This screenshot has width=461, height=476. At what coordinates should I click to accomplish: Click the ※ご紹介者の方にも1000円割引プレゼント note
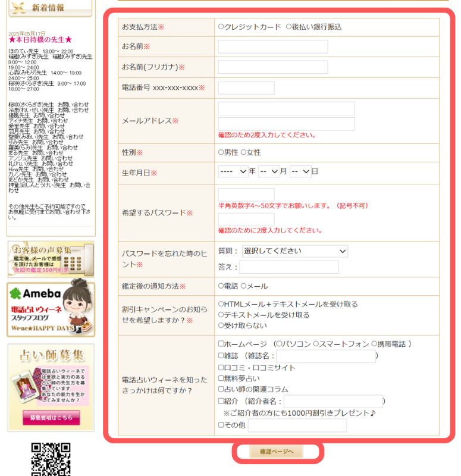coord(299,413)
